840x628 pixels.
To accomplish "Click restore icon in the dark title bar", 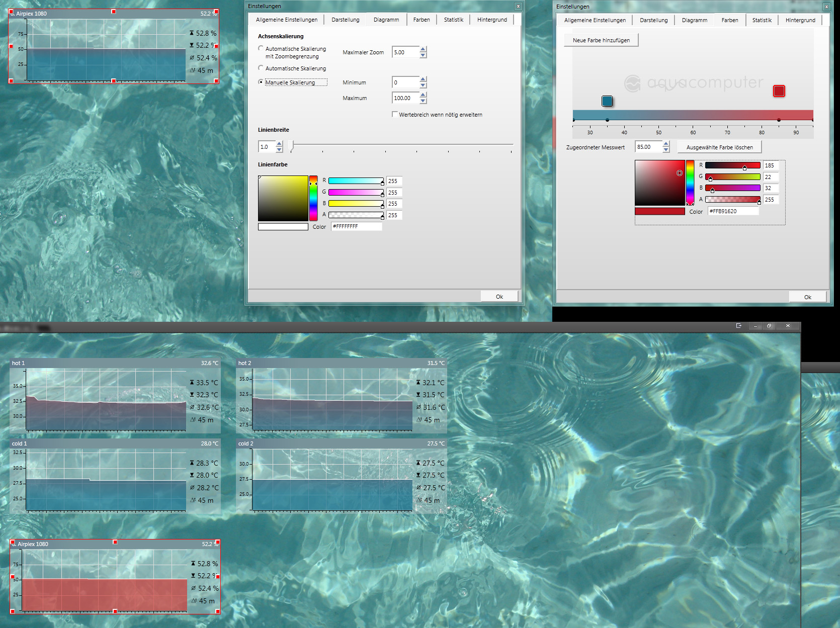I will point(769,326).
